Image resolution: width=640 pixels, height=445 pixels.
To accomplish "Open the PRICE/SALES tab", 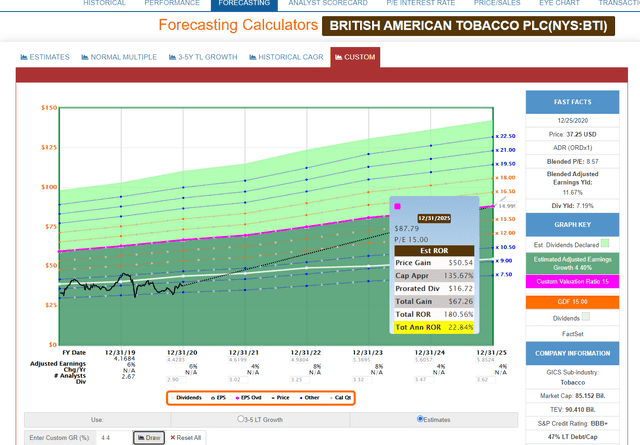I will 497,3.
